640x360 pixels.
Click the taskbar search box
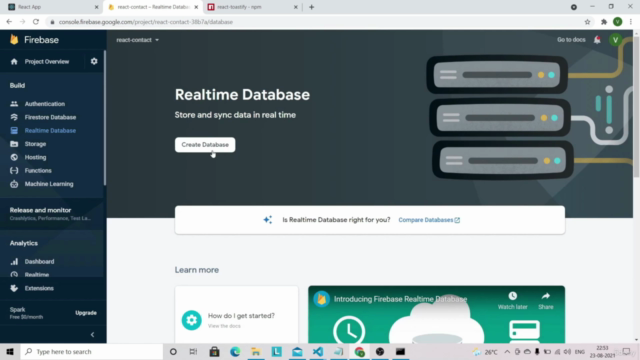[x=92, y=351]
